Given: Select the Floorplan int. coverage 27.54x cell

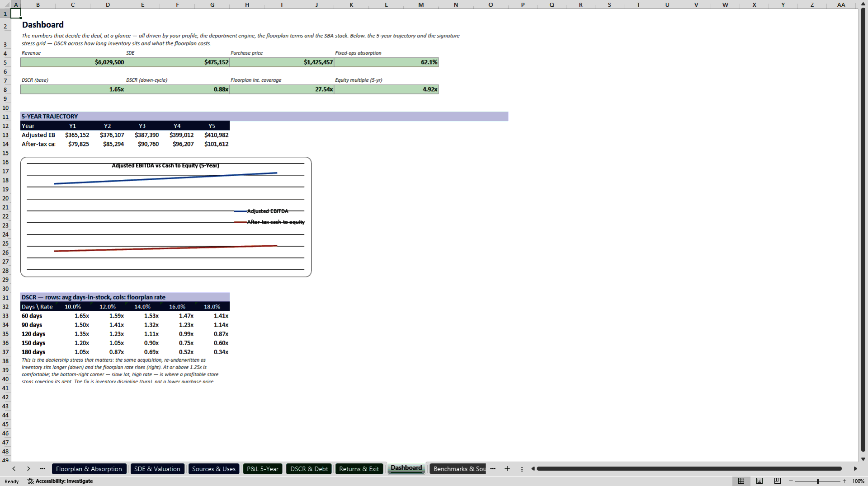Looking at the screenshot, I should 282,89.
